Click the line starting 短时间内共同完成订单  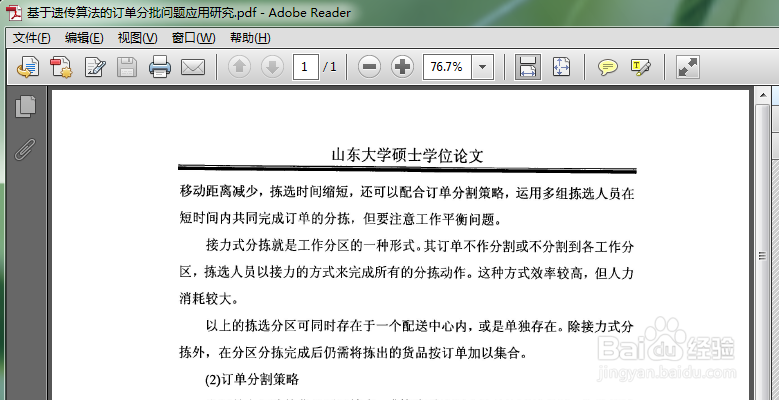click(x=341, y=219)
